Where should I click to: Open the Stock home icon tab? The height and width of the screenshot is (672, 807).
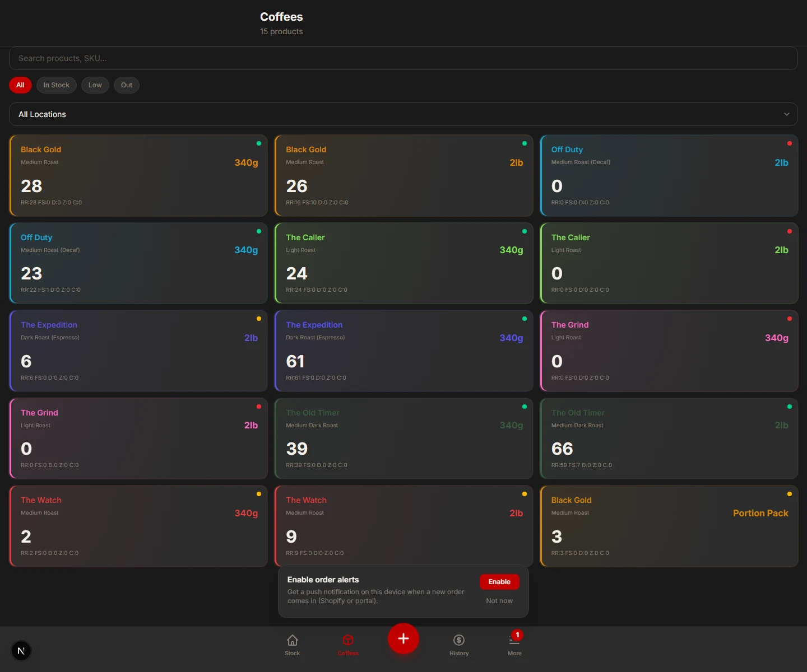click(x=292, y=645)
